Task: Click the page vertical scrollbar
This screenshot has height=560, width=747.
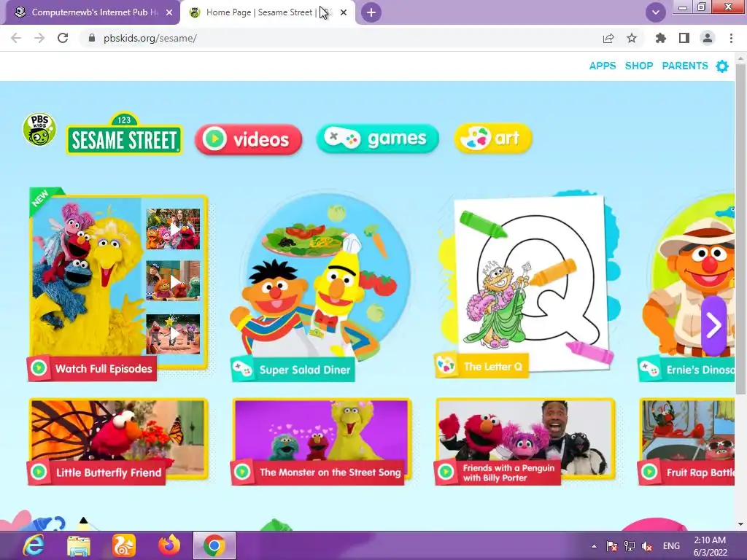Action: click(740, 228)
